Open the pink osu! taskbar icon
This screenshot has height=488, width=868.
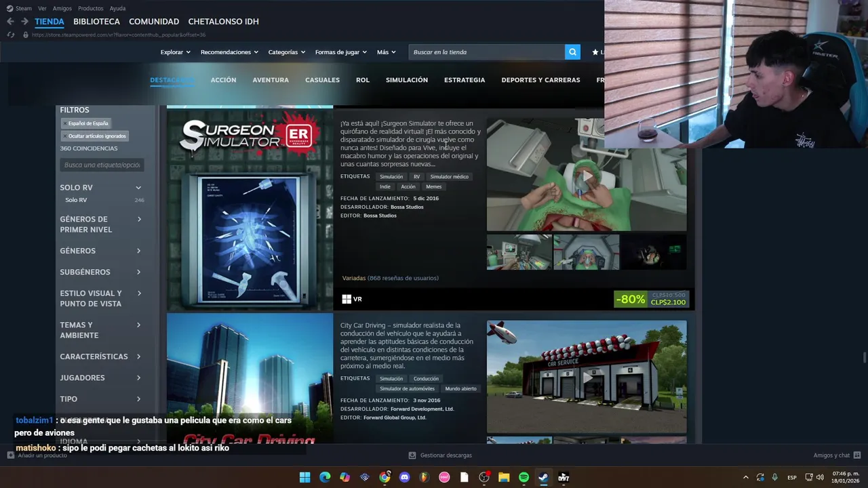(x=444, y=477)
